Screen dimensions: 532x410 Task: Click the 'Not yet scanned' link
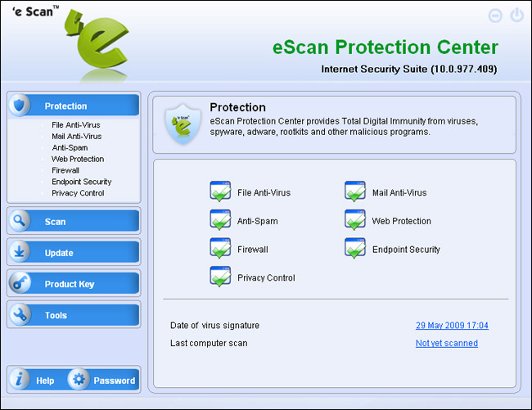(447, 343)
